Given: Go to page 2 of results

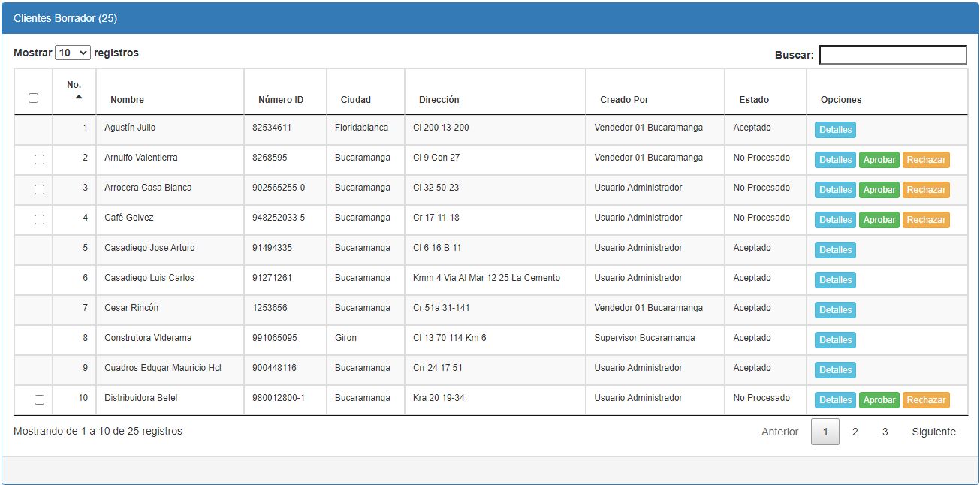Looking at the screenshot, I should coord(855,432).
